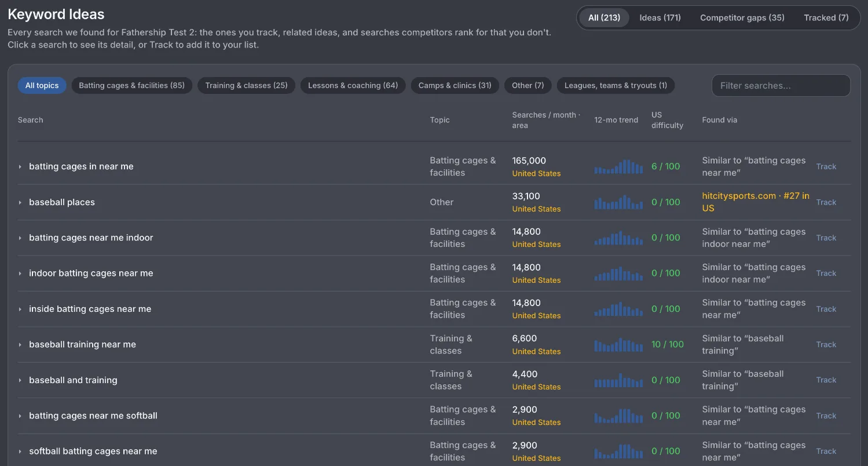Screen dimensions: 868x466
Task: Click the "Searches / month · area" column header
Action: pyautogui.click(x=546, y=120)
